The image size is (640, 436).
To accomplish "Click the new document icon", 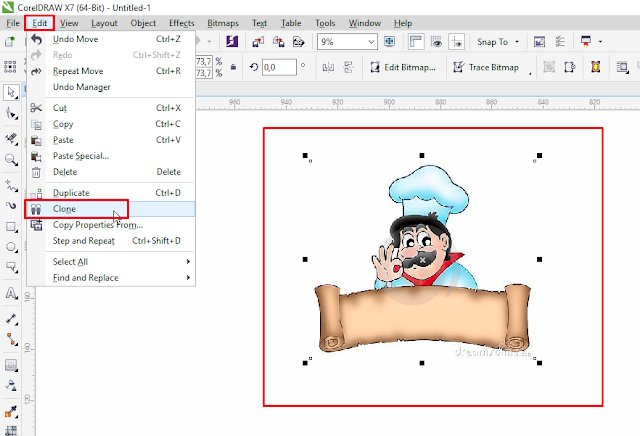I will pos(9,41).
